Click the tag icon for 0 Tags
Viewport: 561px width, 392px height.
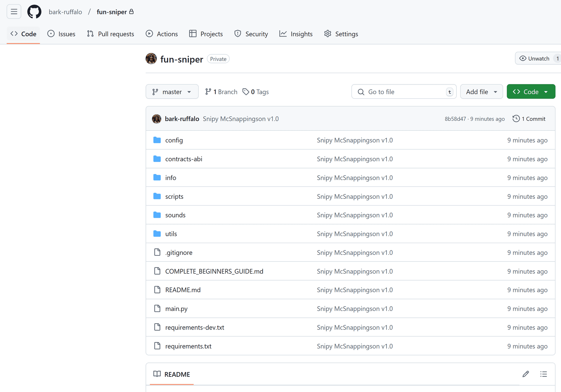coord(246,92)
